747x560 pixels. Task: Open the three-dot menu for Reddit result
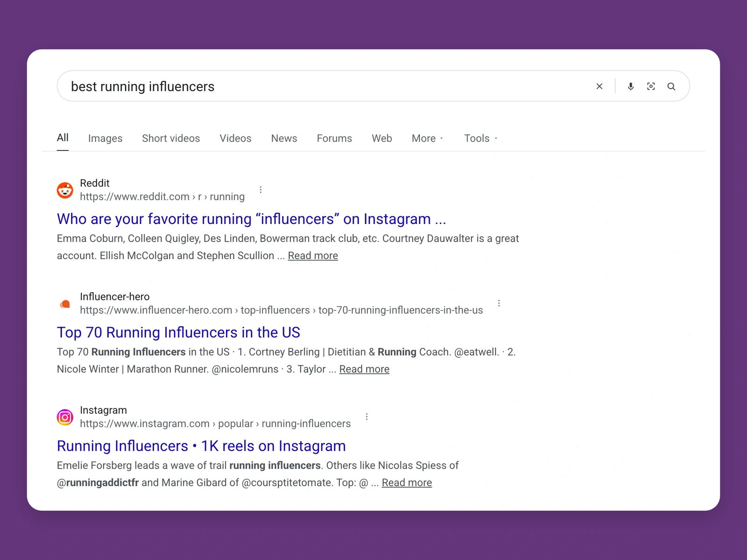click(x=261, y=189)
